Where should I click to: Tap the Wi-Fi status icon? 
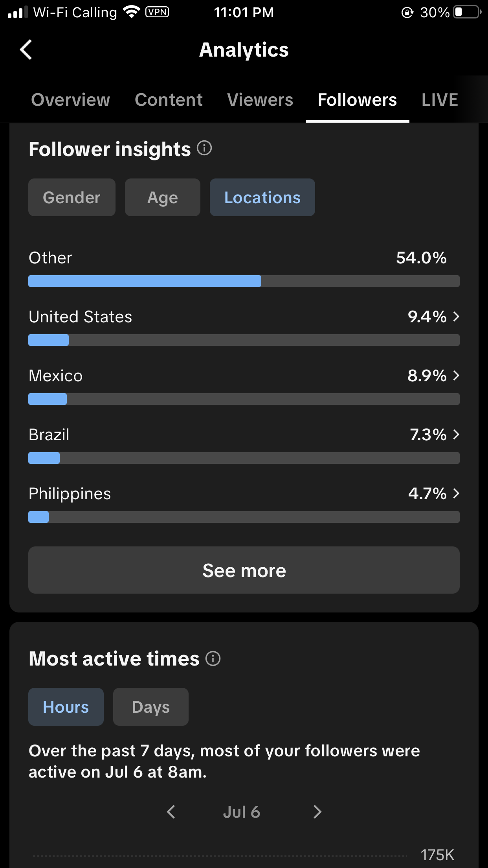click(132, 12)
